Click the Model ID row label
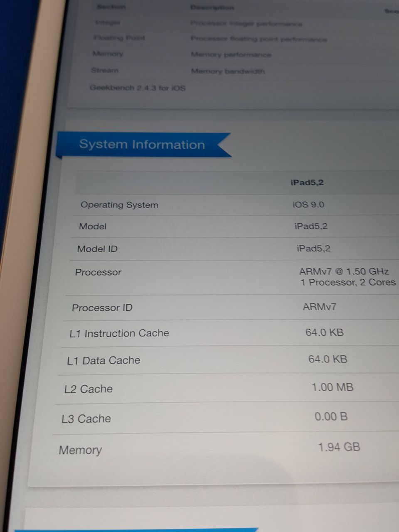 pos(97,249)
